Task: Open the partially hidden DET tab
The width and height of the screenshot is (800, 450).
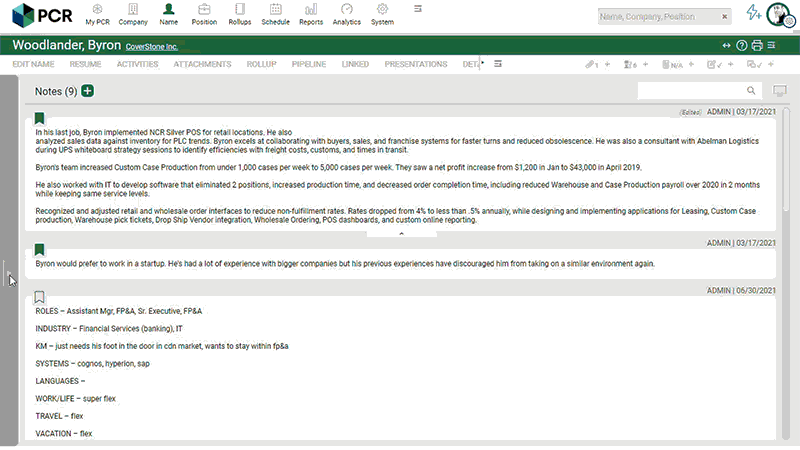Action: coord(470,64)
